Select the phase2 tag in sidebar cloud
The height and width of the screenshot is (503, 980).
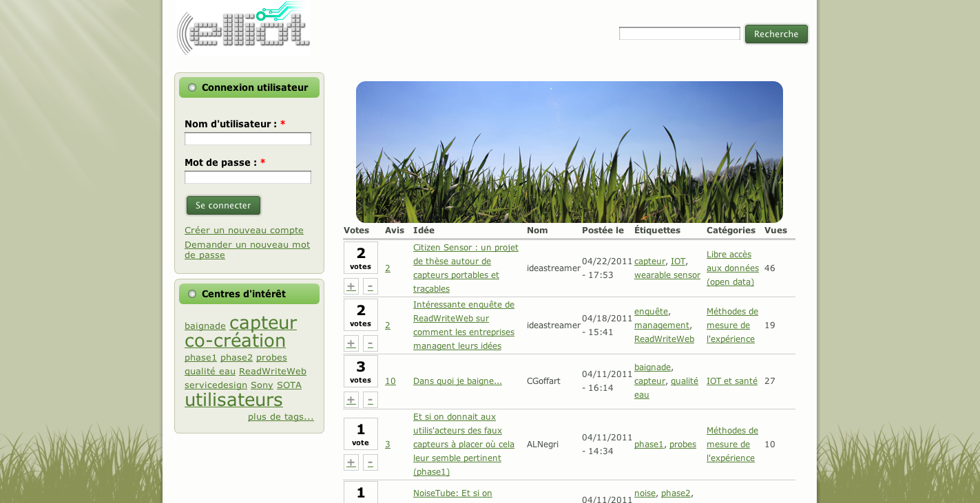236,357
